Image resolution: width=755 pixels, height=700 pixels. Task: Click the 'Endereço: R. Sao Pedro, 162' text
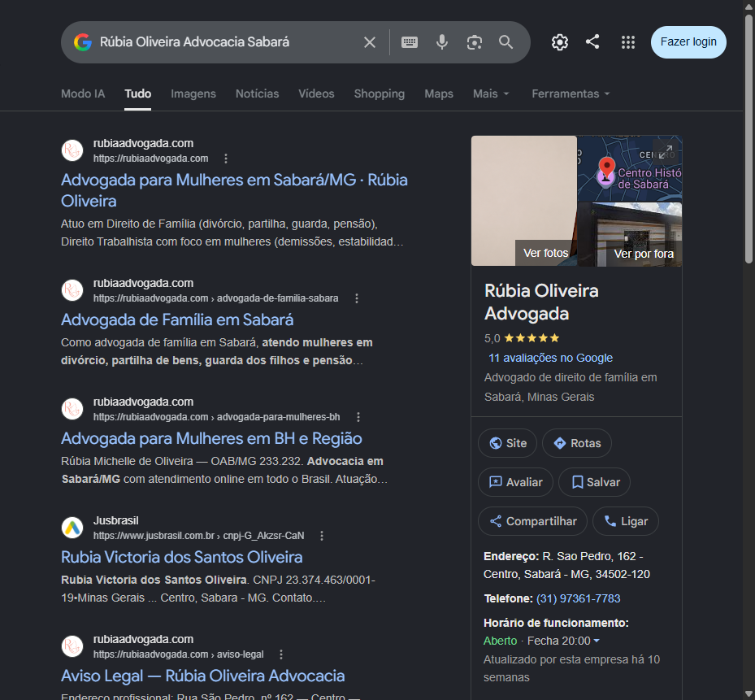point(566,565)
